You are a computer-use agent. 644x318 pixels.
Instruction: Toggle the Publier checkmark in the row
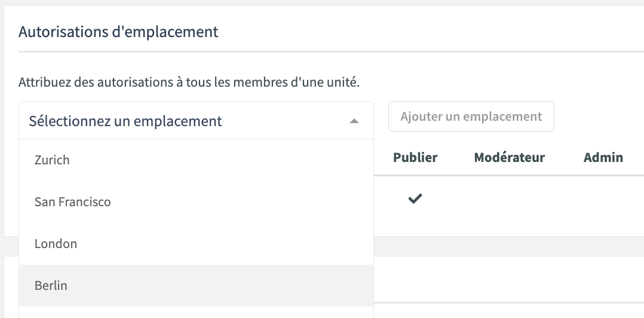[415, 199]
